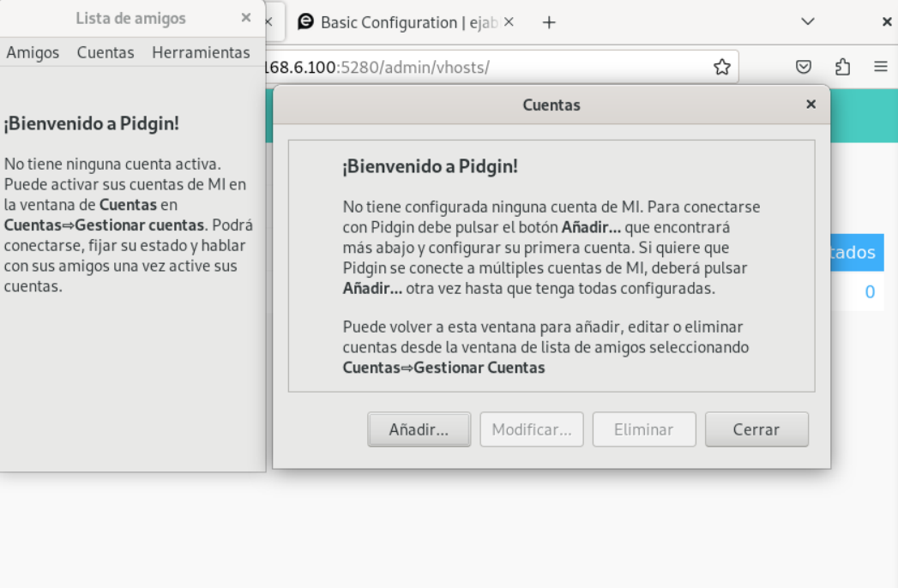The height and width of the screenshot is (588, 898).
Task: Open the Firefox hamburger menu
Action: click(x=881, y=67)
